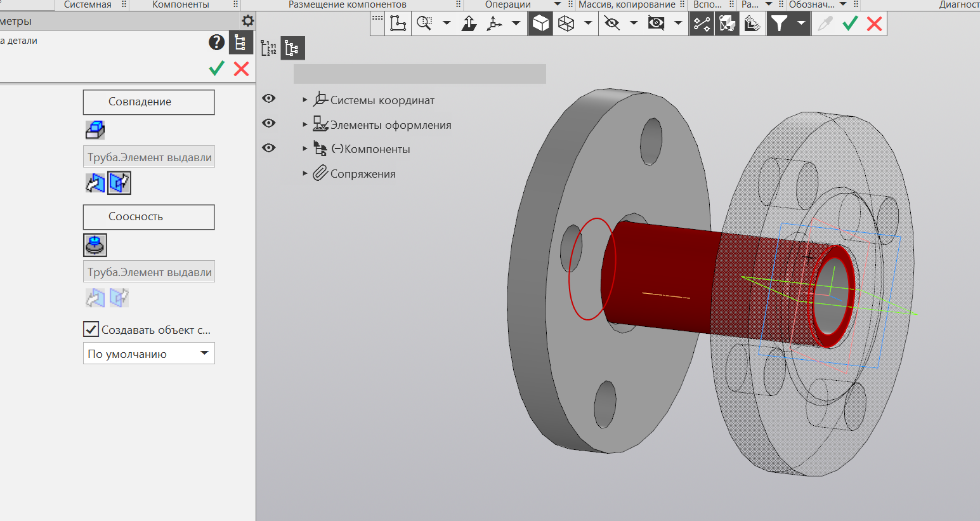Open the Операции toolbar tab
Image resolution: width=980 pixels, height=521 pixels.
click(508, 4)
